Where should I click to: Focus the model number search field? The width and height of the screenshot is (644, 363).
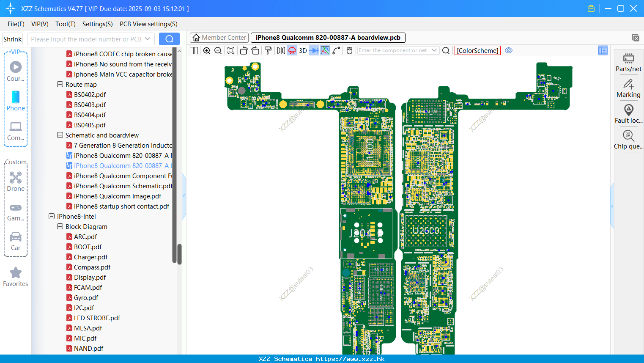click(86, 39)
